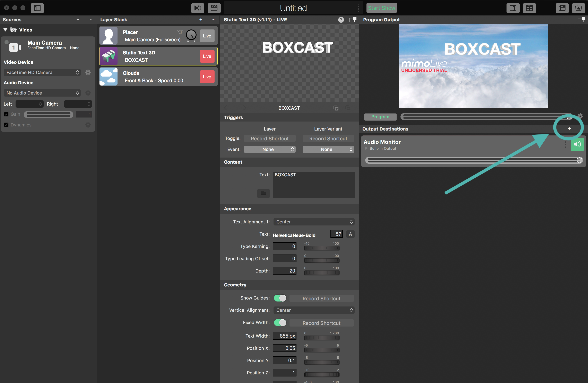Adjust the Audio Monitor volume slider
The height and width of the screenshot is (383, 588).
click(473, 160)
